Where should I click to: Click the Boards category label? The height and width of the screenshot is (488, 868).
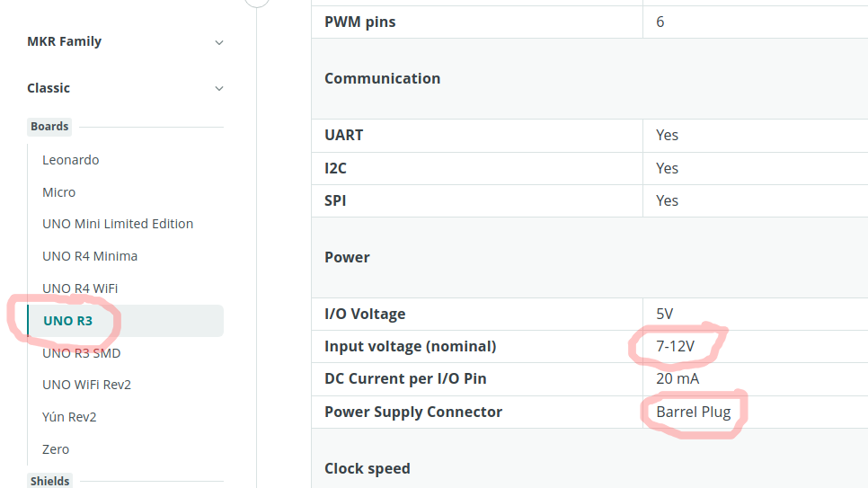pyautogui.click(x=49, y=127)
